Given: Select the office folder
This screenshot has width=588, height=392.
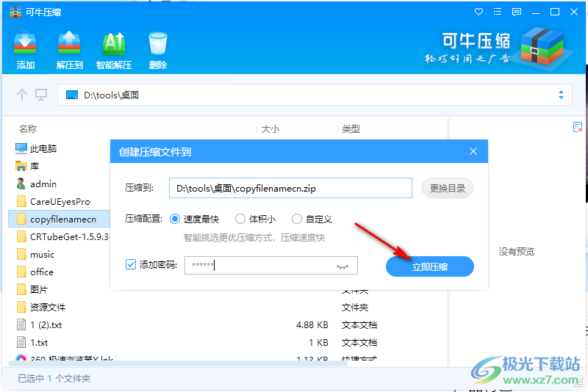Looking at the screenshot, I should click(35, 272).
